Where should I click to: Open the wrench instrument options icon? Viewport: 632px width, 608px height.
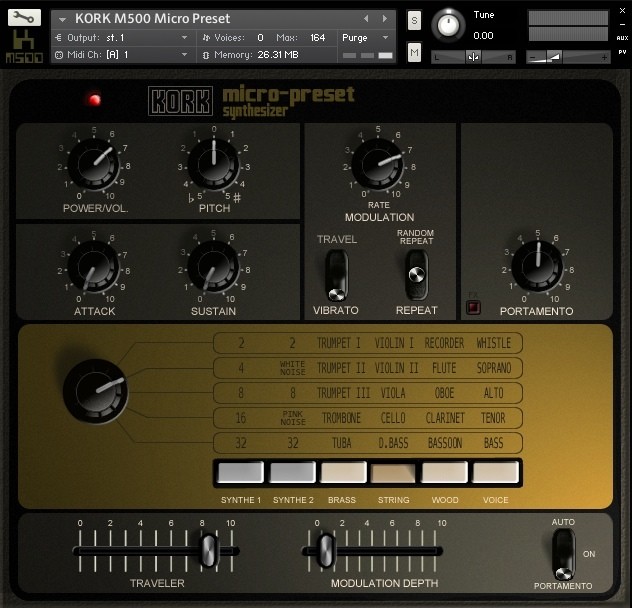tap(25, 17)
